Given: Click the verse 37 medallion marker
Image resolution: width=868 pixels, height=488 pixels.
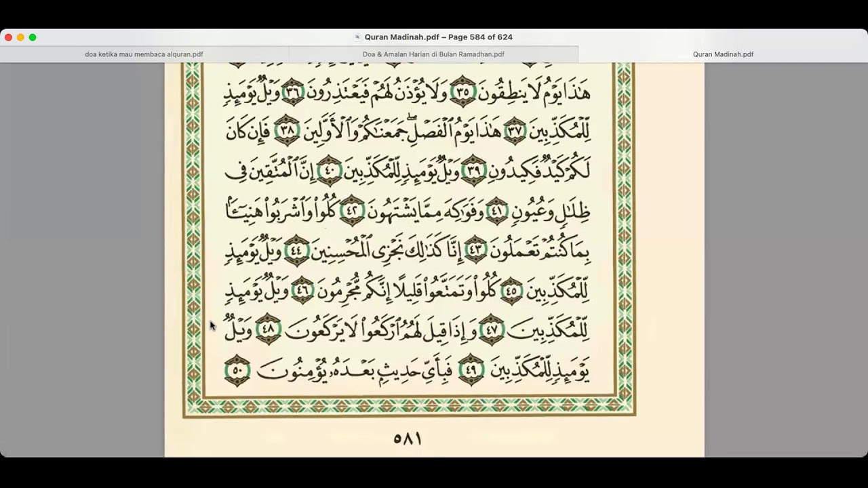Looking at the screenshot, I should coord(515,130).
